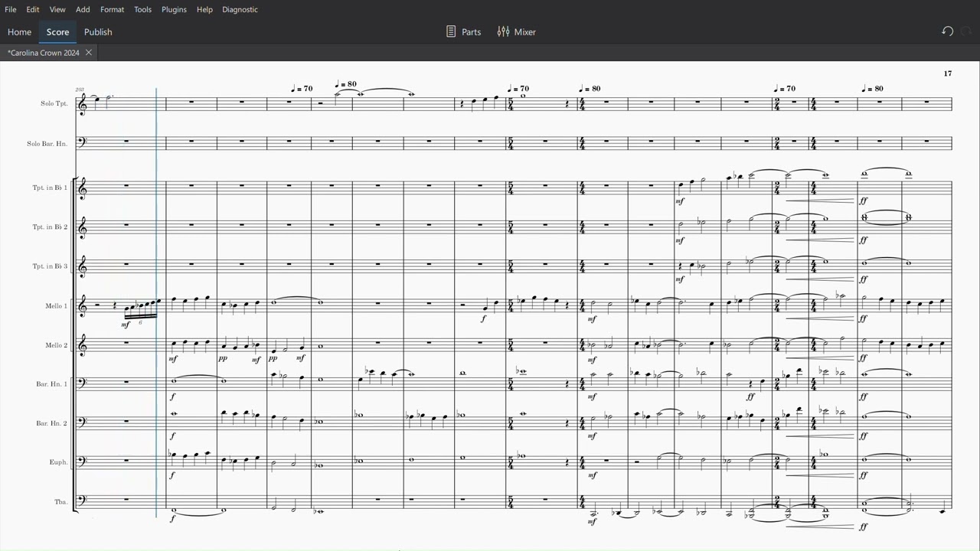Open the Diagnostic menu
This screenshot has width=980, height=551.
(240, 9)
